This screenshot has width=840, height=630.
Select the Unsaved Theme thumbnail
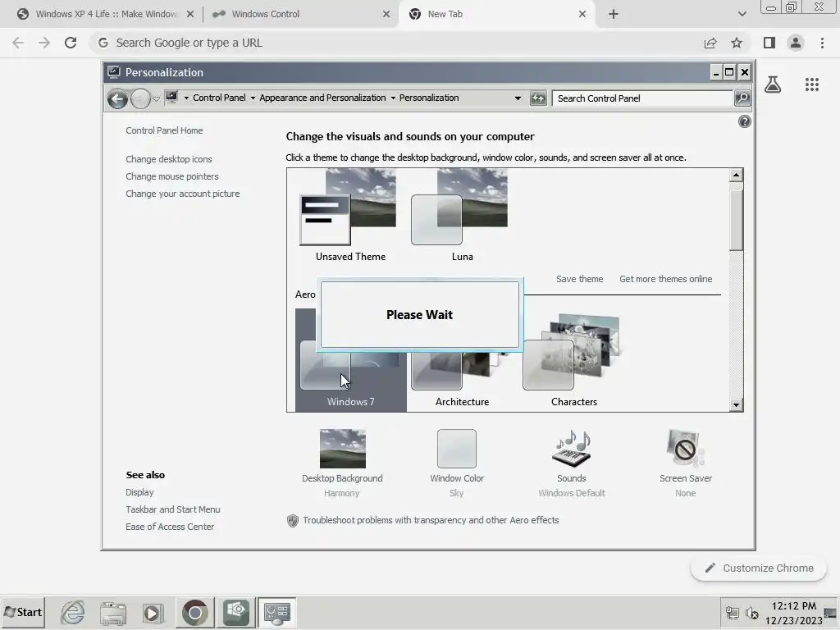pyautogui.click(x=348, y=208)
